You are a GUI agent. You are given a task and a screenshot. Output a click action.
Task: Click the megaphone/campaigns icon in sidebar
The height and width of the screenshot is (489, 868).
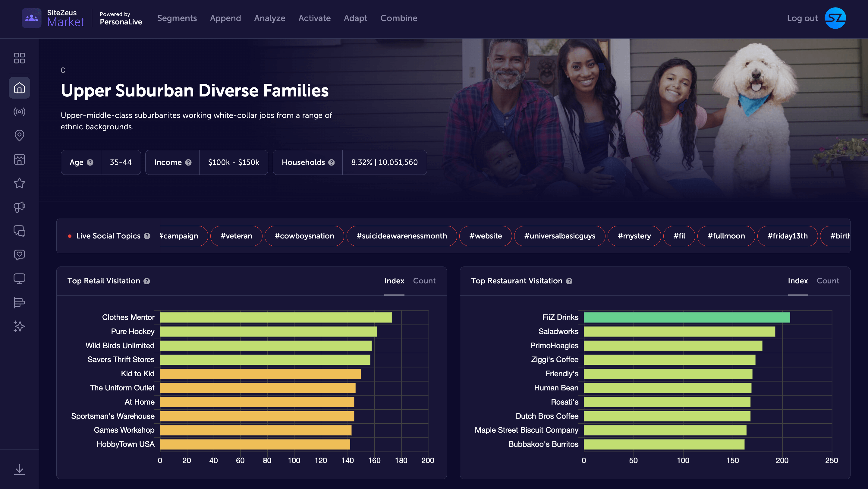click(19, 207)
